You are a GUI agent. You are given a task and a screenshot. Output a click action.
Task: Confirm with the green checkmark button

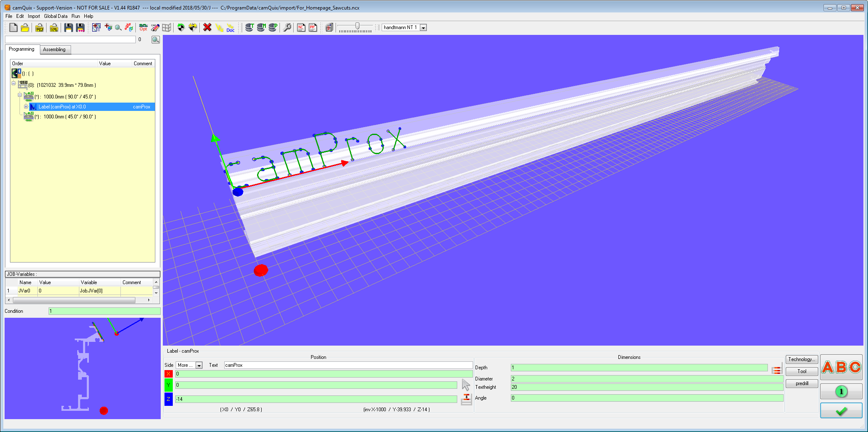coord(841,411)
